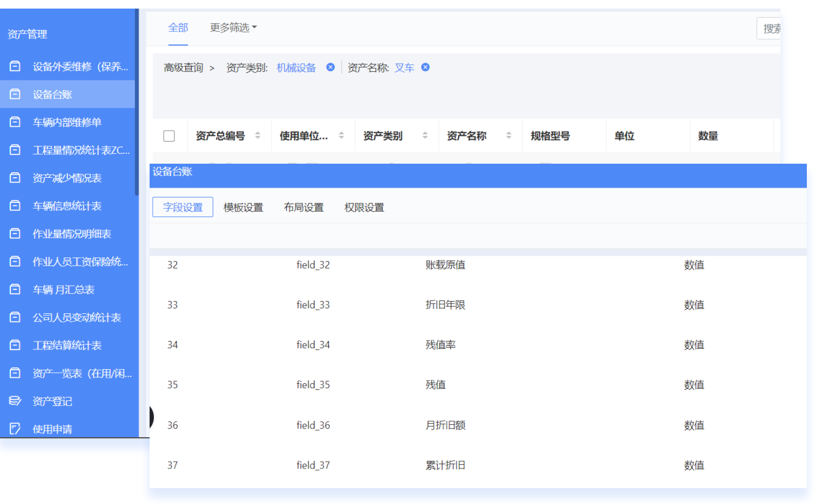Screen dimensions: 824x504
Task: Click the 数值 type in row 32
Action: (x=694, y=265)
